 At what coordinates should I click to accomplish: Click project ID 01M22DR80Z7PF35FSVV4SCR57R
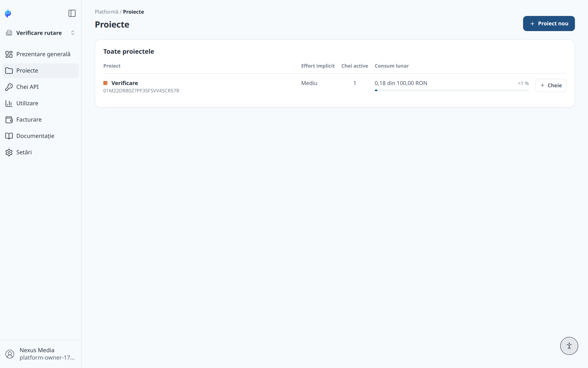[141, 91]
